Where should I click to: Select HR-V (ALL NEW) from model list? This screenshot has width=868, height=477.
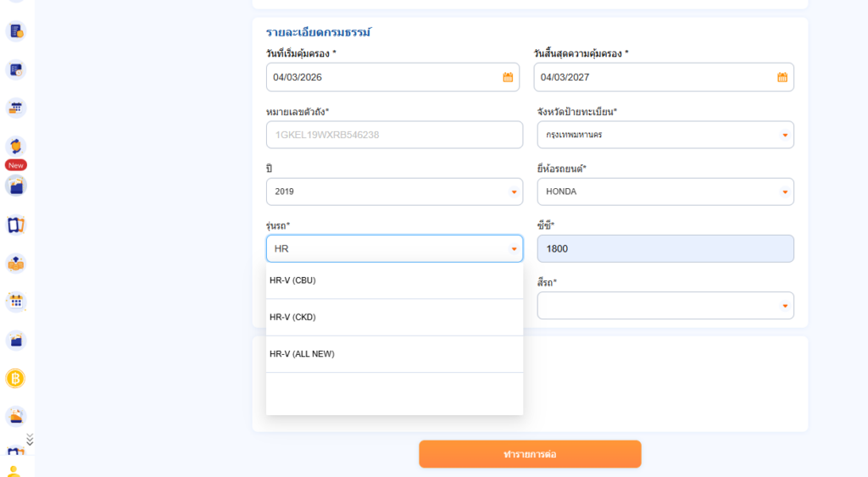point(394,353)
